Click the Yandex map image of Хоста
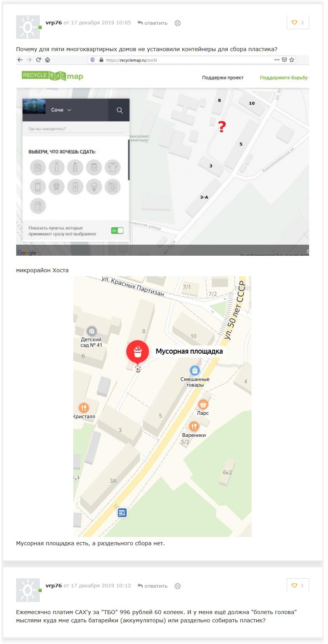328x644 pixels. (162, 406)
